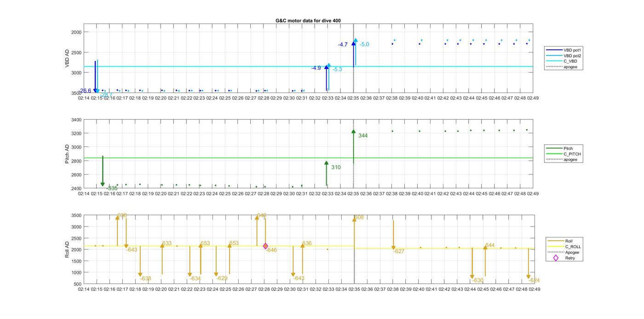Click the '-634' roll data label

(x=195, y=278)
